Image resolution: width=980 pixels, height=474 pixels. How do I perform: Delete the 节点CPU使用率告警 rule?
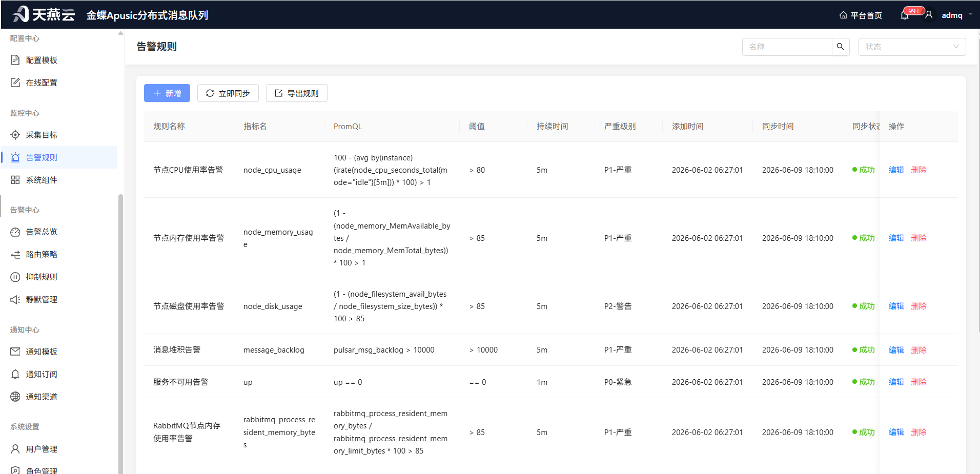tap(918, 170)
